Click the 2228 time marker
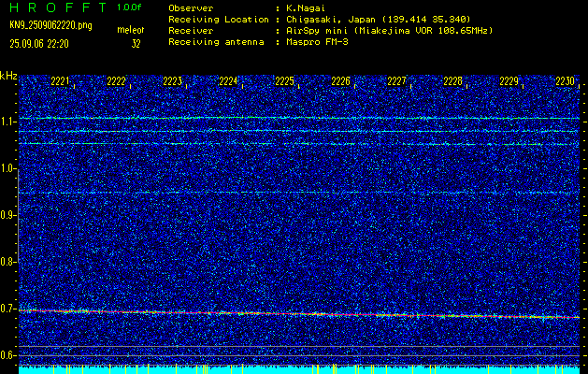The height and width of the screenshot is (374, 588). click(453, 81)
